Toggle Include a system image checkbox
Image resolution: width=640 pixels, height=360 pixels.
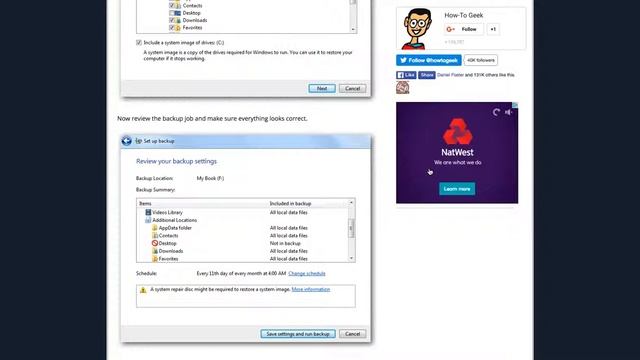(x=139, y=42)
